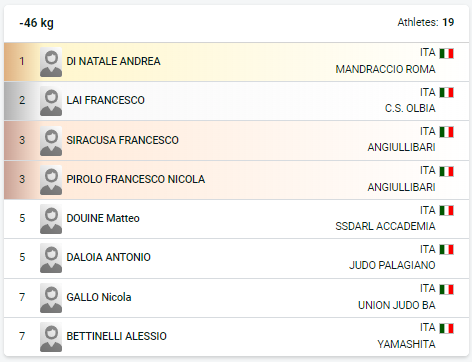Image resolution: width=472 pixels, height=362 pixels.
Task: Click the Italian flag in Yamashita row
Action: [x=446, y=328]
